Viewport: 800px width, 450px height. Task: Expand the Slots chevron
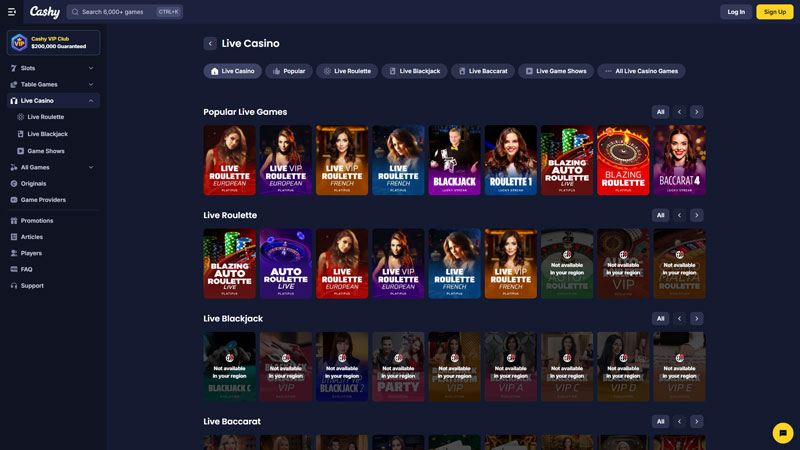[x=91, y=68]
